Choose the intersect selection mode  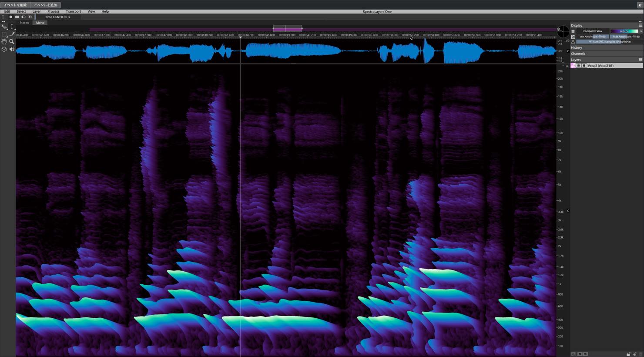pos(30,17)
